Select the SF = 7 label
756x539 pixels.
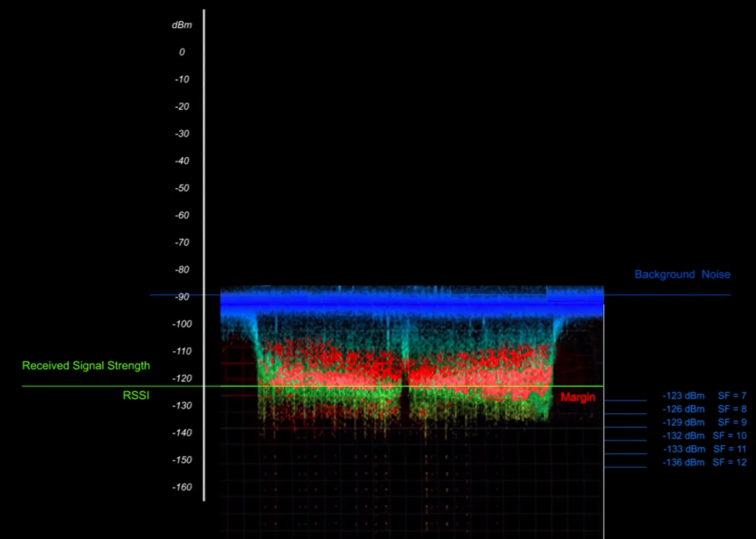point(731,396)
